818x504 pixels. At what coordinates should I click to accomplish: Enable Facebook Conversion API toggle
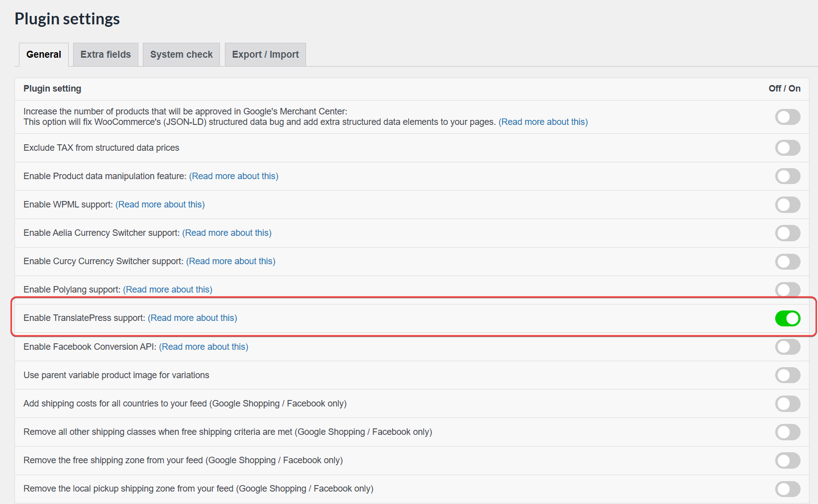787,347
